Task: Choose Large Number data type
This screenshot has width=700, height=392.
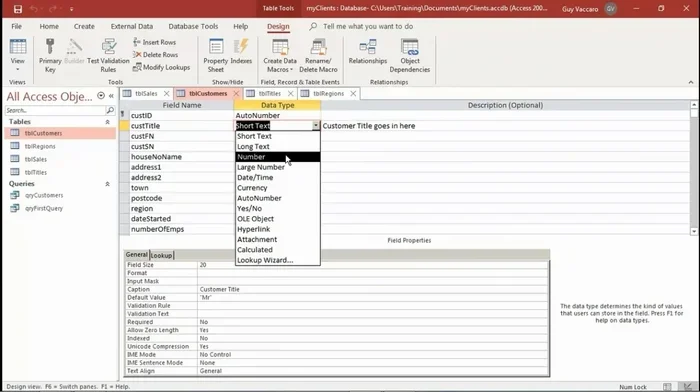Action: click(278, 167)
